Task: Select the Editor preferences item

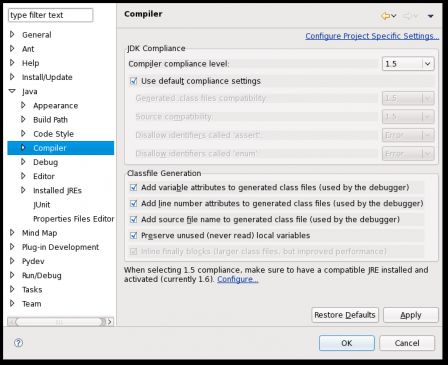Action: coord(44,176)
